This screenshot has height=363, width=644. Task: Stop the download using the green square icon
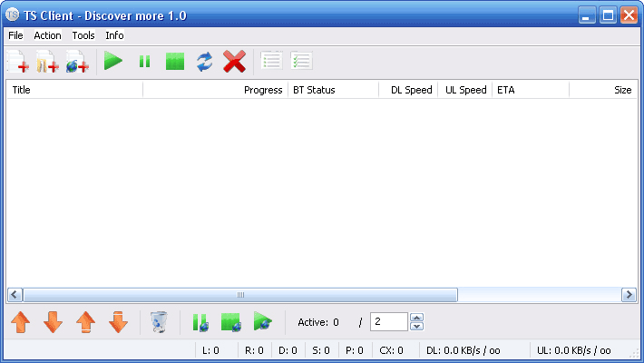(175, 62)
